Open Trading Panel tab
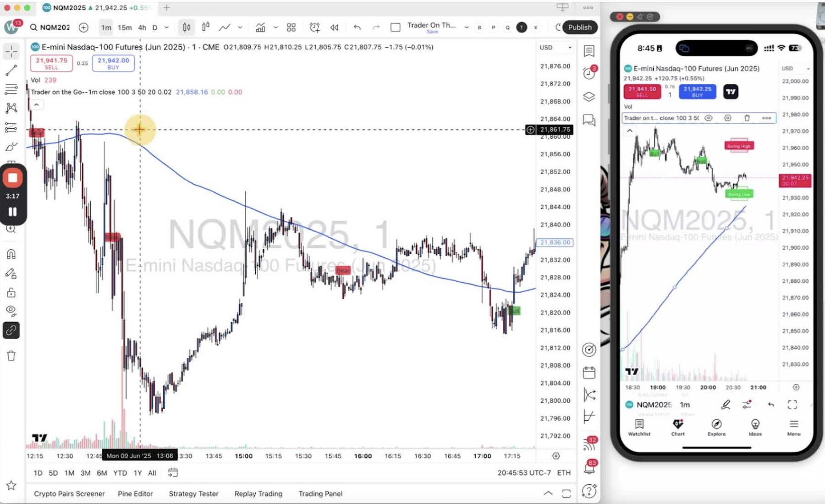Viewport: 825px width, 504px height. point(320,493)
